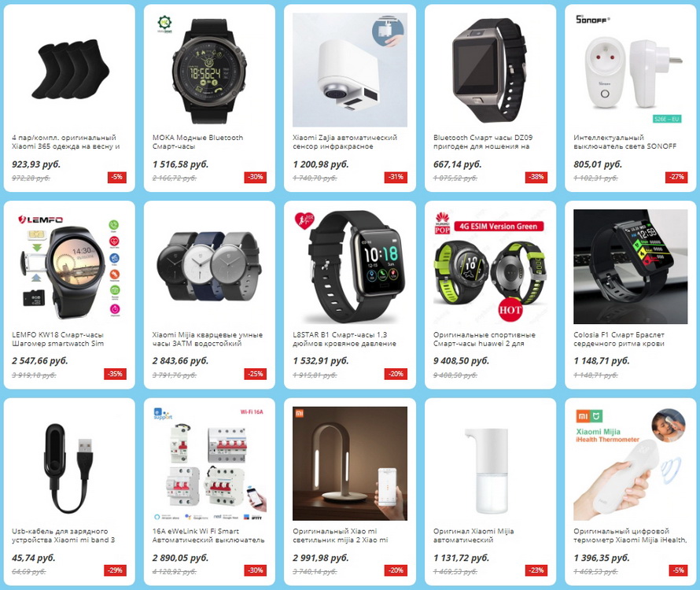Click the Mi logo on the lamp image

click(299, 414)
